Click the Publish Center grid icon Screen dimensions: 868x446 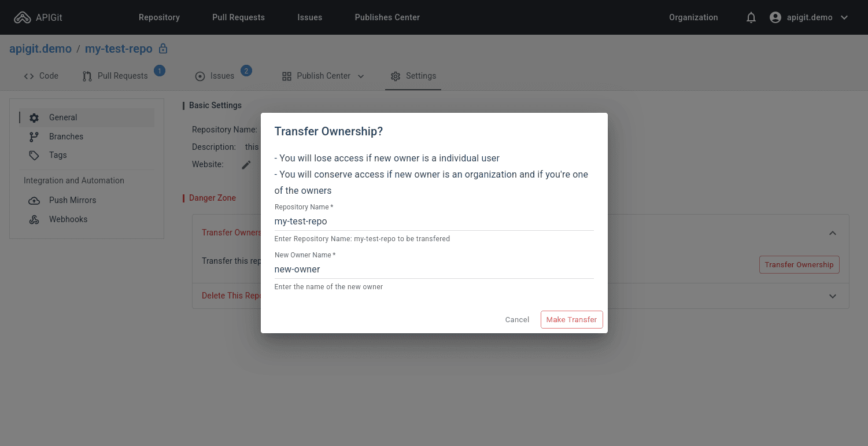[287, 76]
